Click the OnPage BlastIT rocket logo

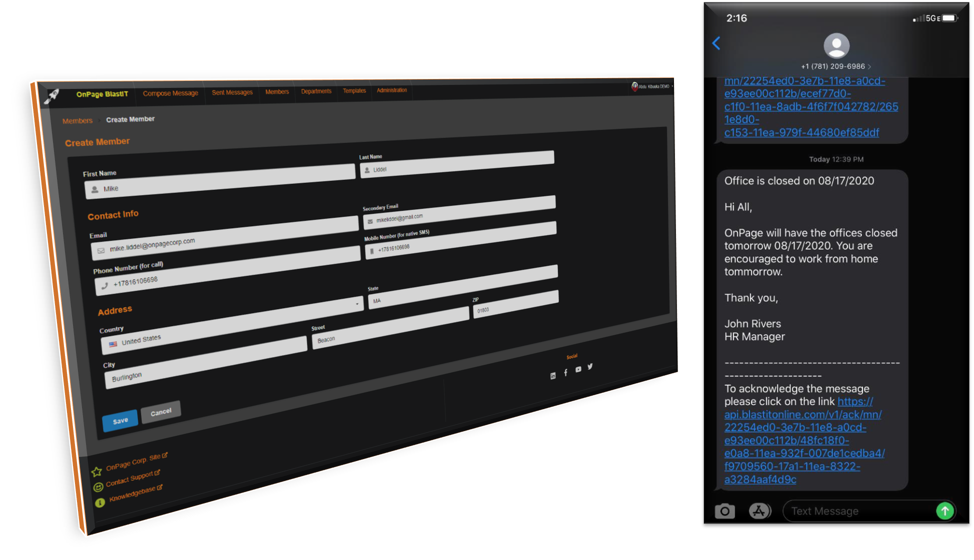tap(52, 95)
